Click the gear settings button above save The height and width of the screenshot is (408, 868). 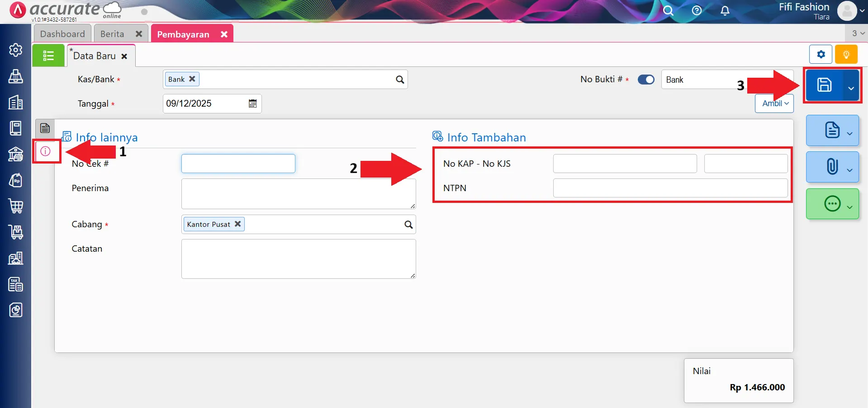(821, 55)
